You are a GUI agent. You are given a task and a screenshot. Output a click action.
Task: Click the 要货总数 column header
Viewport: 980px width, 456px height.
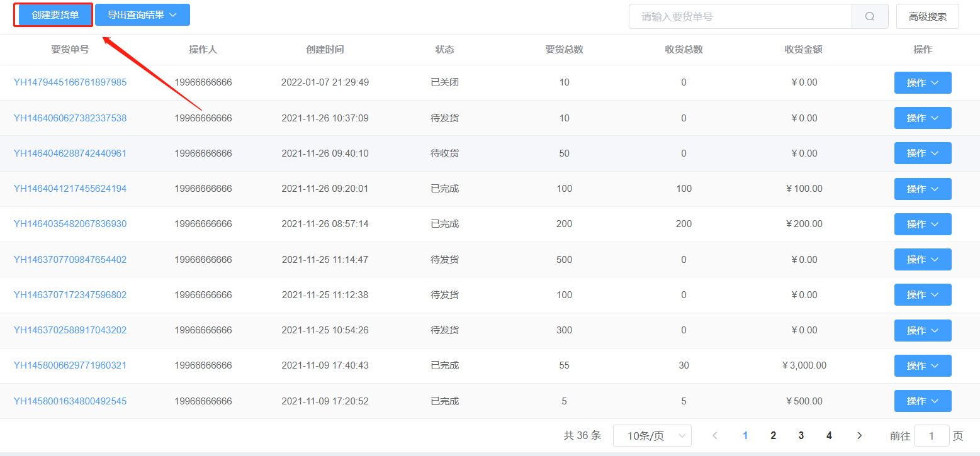[x=564, y=50]
